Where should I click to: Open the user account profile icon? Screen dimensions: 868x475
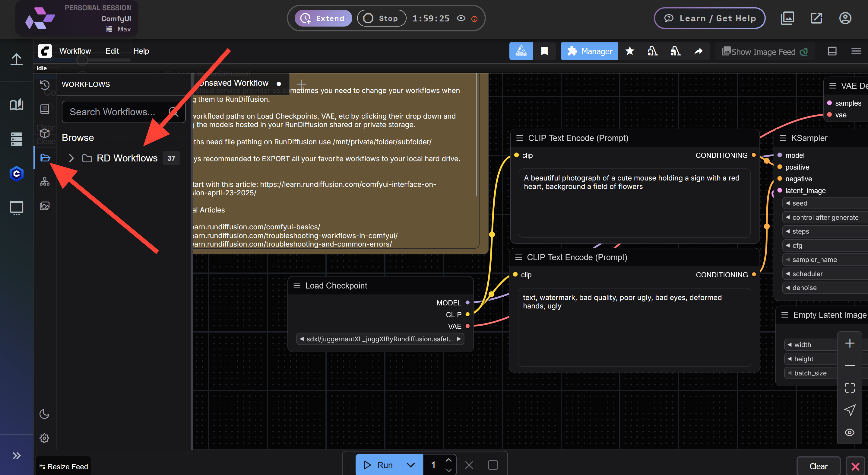(x=845, y=18)
